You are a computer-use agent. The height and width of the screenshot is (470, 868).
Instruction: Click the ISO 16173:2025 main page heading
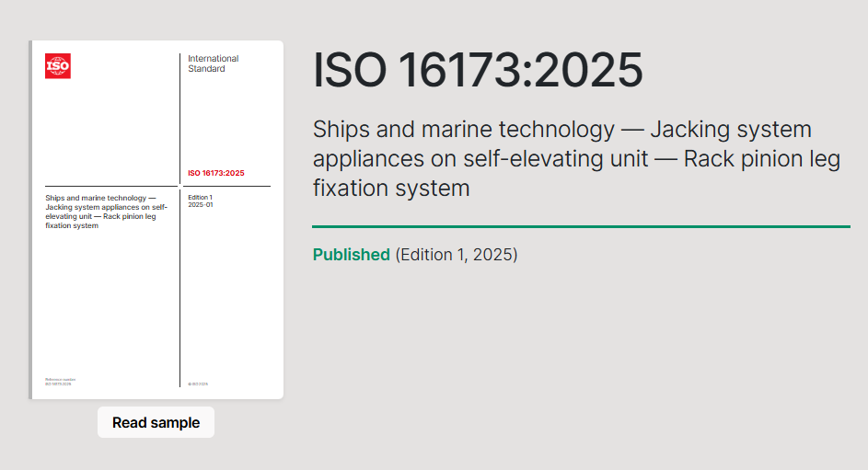(477, 71)
